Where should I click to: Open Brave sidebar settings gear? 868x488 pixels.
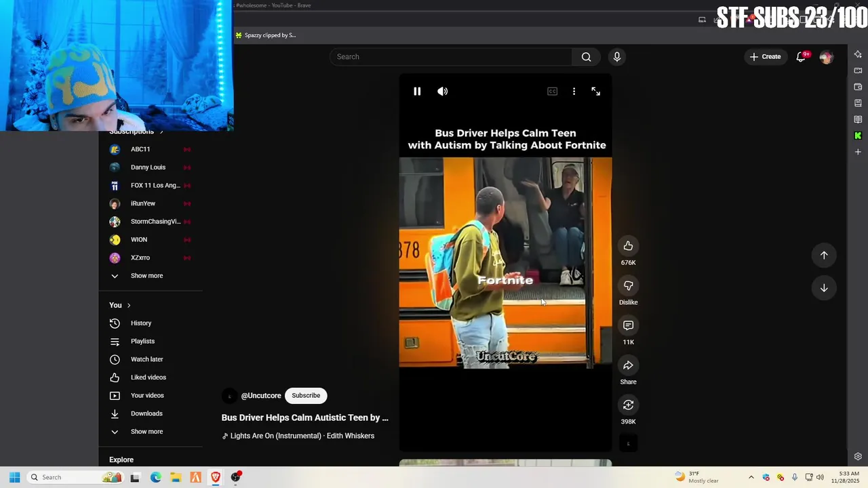[858, 457]
